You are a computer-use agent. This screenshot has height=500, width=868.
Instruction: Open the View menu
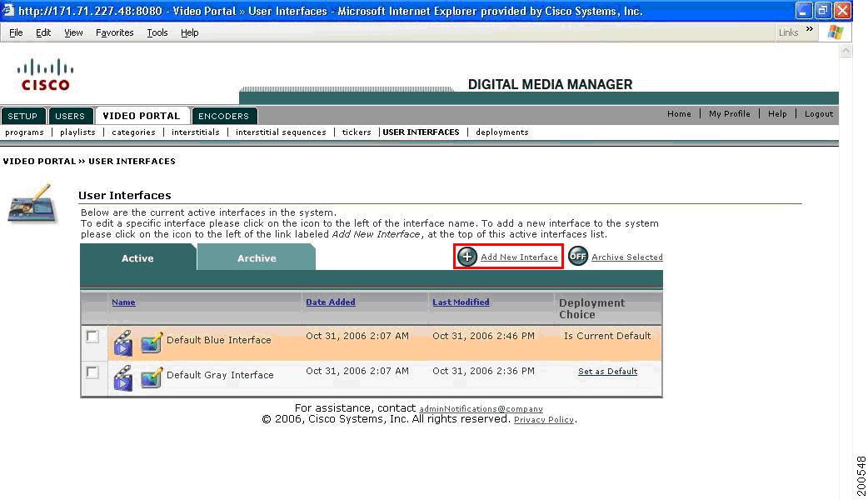pyautogui.click(x=73, y=32)
